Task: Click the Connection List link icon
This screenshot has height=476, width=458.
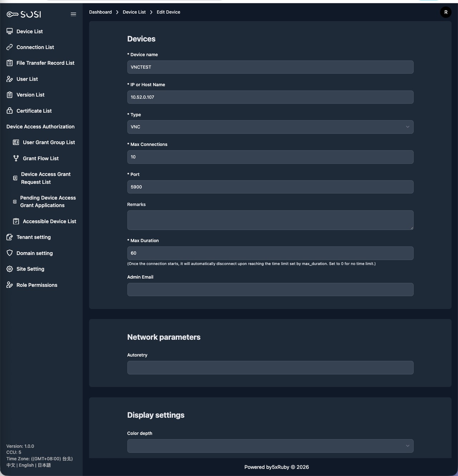Action: [10, 47]
